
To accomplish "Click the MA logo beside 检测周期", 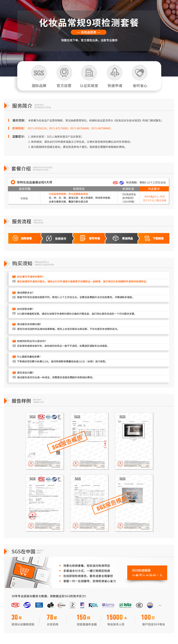I will 115,183.
